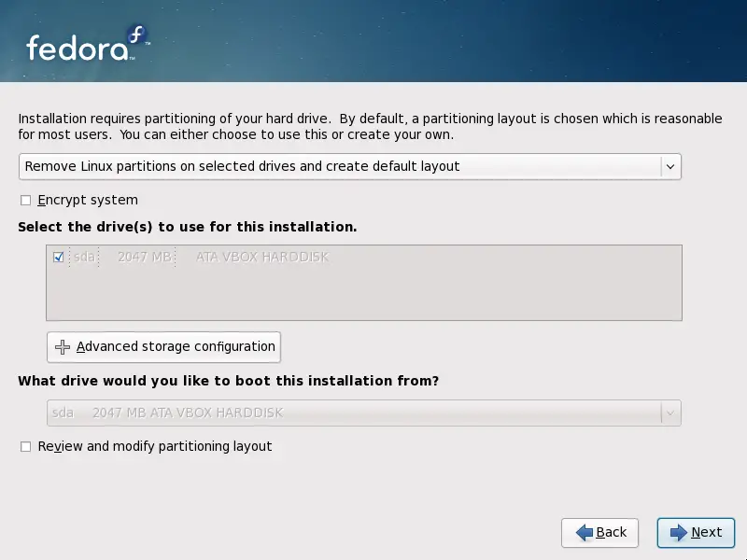Open Advanced storage configuration

163,347
